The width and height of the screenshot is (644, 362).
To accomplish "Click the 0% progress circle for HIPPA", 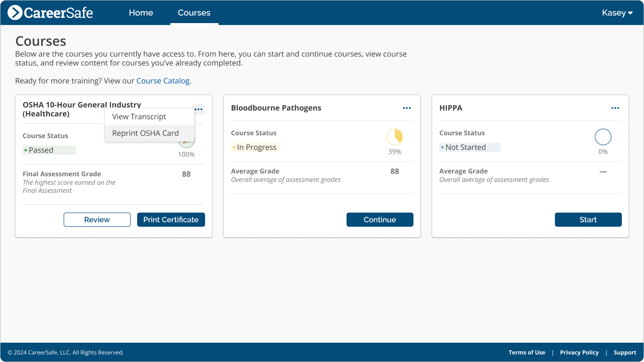I will 603,137.
